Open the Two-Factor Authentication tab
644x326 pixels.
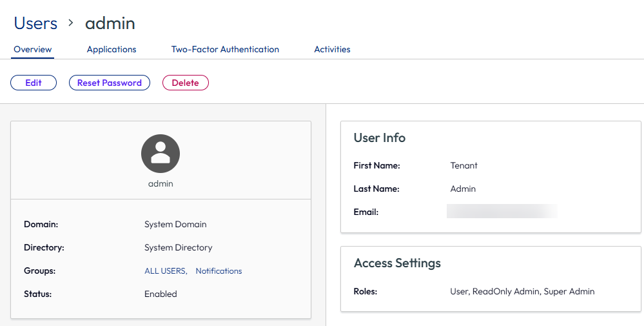click(225, 49)
